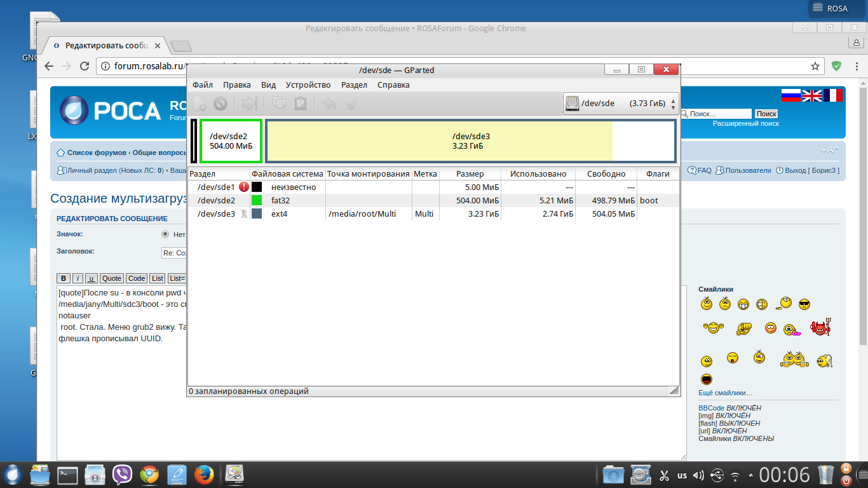
Task: Open the trash bin in the taskbar
Action: (825, 475)
